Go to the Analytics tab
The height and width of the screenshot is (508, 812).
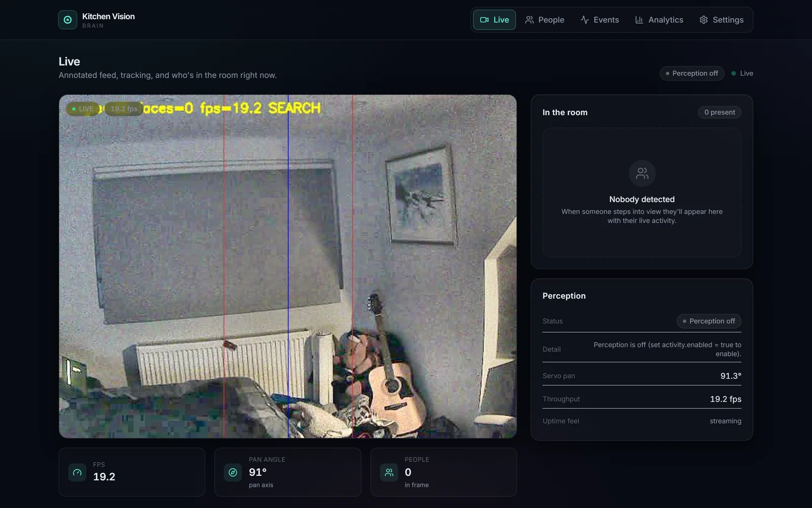[x=659, y=20]
